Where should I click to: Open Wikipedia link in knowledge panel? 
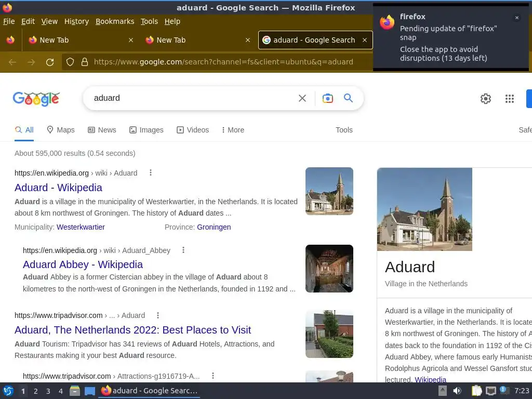pos(431,380)
